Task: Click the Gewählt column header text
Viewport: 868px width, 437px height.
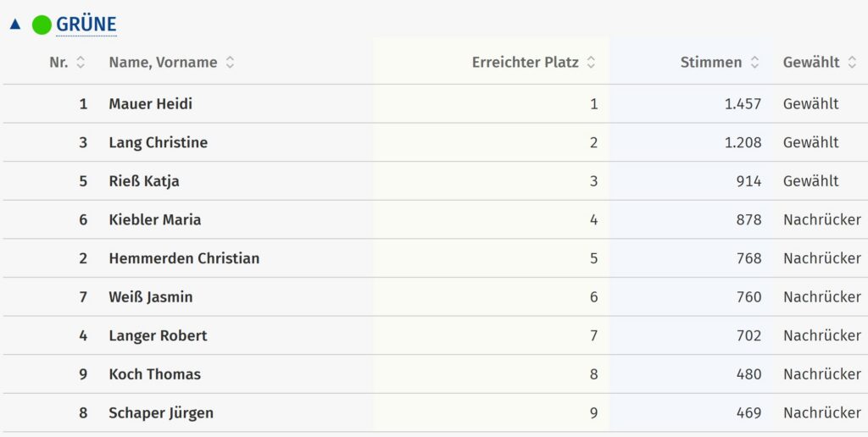Action: (x=811, y=63)
